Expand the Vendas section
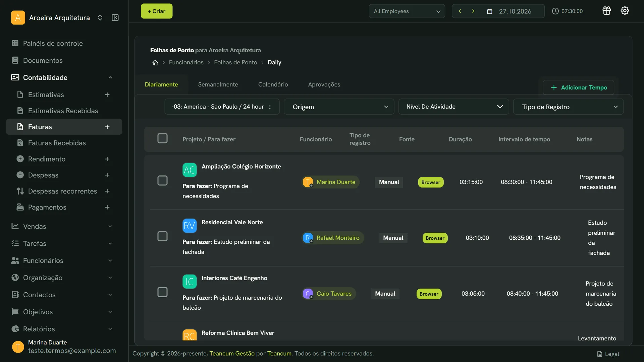 tap(110, 227)
